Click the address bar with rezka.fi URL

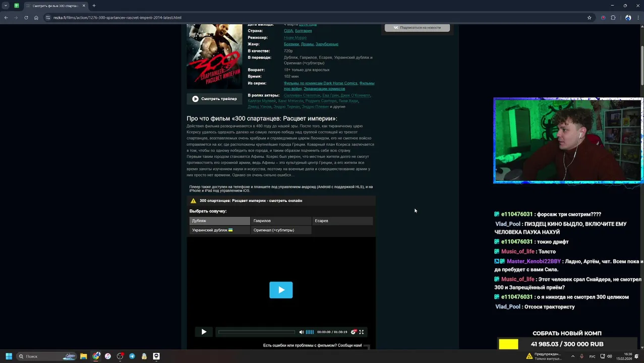pyautogui.click(x=318, y=18)
